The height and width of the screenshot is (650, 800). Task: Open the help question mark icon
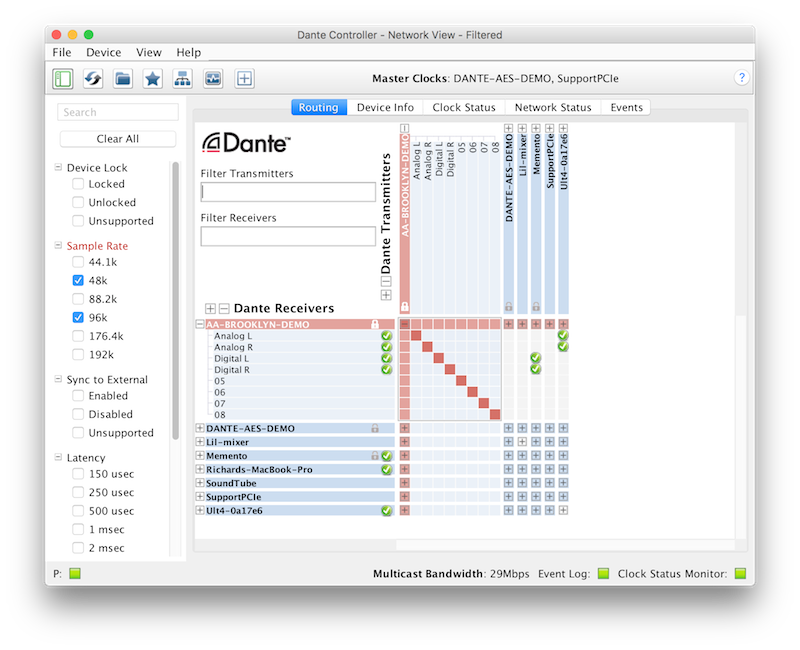coord(741,78)
